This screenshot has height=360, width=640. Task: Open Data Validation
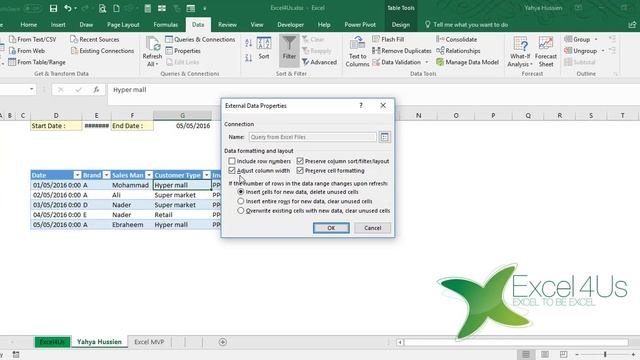tap(396, 62)
